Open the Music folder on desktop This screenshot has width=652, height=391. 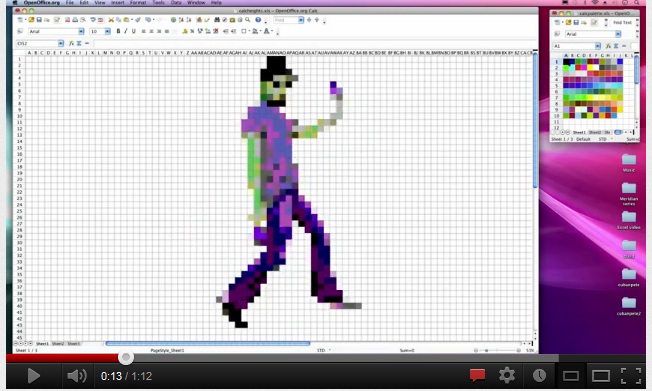pos(629,163)
